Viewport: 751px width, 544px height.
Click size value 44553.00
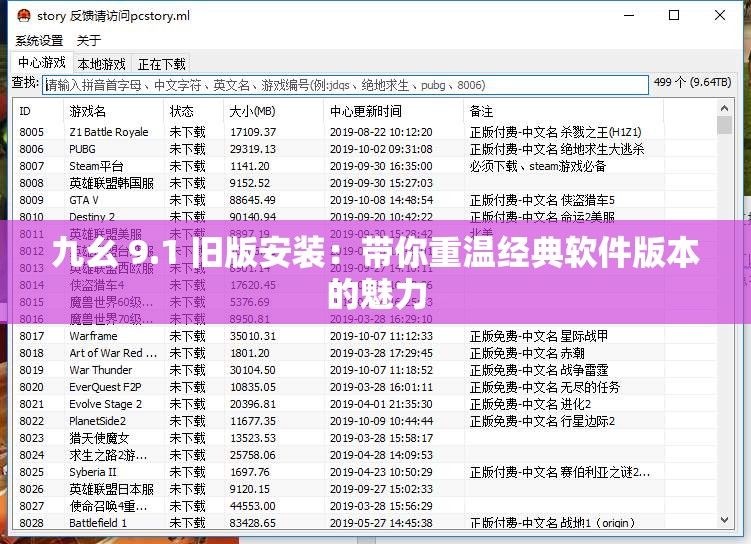[252, 506]
